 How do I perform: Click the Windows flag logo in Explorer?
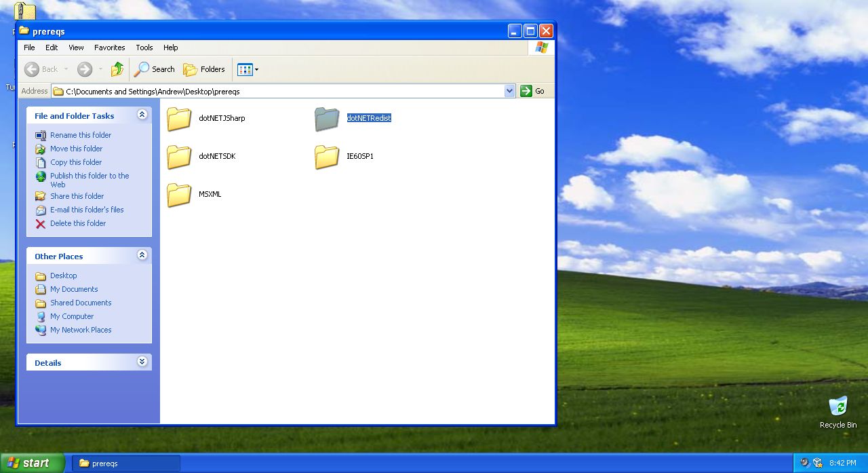[x=541, y=48]
